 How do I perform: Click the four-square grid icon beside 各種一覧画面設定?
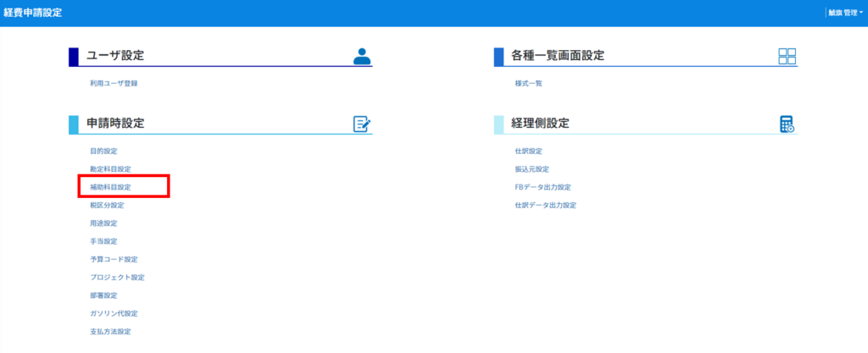click(787, 57)
